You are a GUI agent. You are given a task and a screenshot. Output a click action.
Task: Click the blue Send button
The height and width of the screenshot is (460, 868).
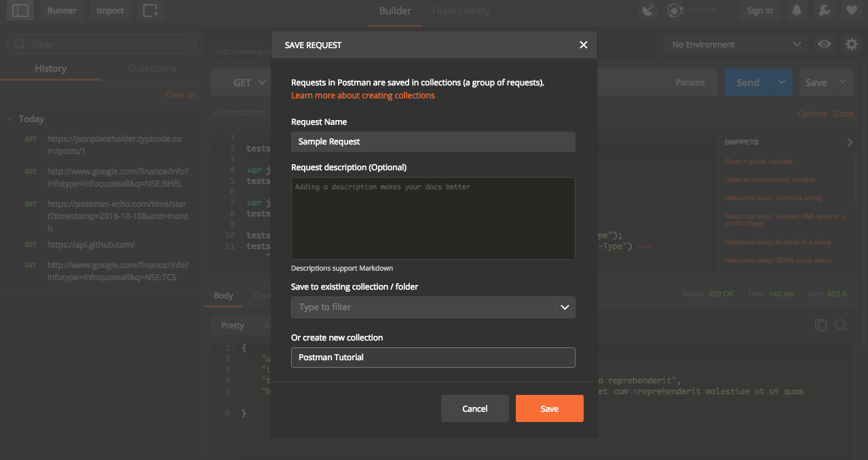[748, 82]
